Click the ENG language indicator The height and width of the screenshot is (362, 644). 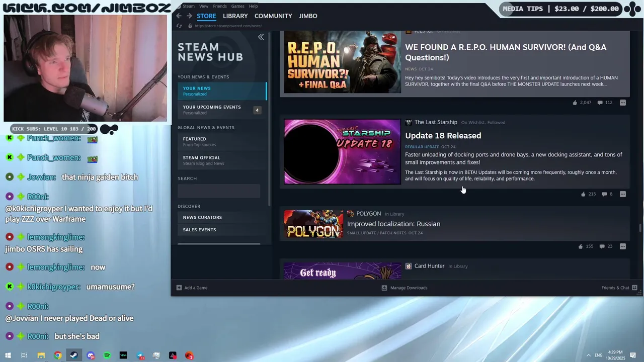[598, 355]
